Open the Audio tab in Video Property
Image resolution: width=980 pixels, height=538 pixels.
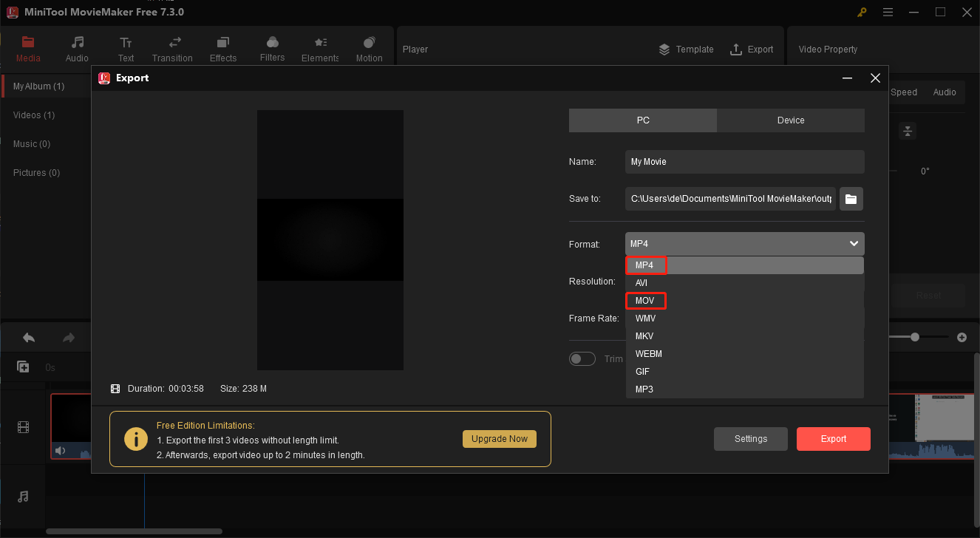tap(945, 92)
